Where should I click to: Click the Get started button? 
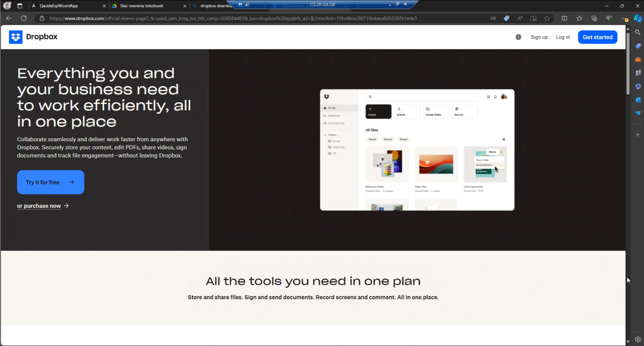(598, 37)
